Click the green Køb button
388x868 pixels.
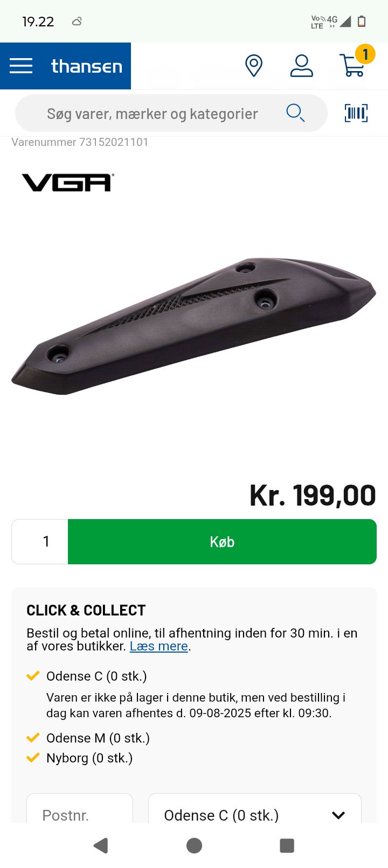coord(222,542)
